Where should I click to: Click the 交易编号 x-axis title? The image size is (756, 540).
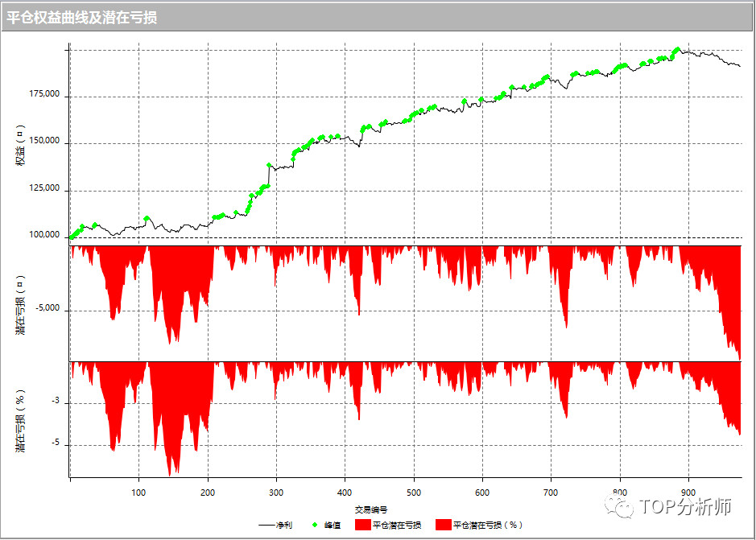pyautogui.click(x=371, y=509)
